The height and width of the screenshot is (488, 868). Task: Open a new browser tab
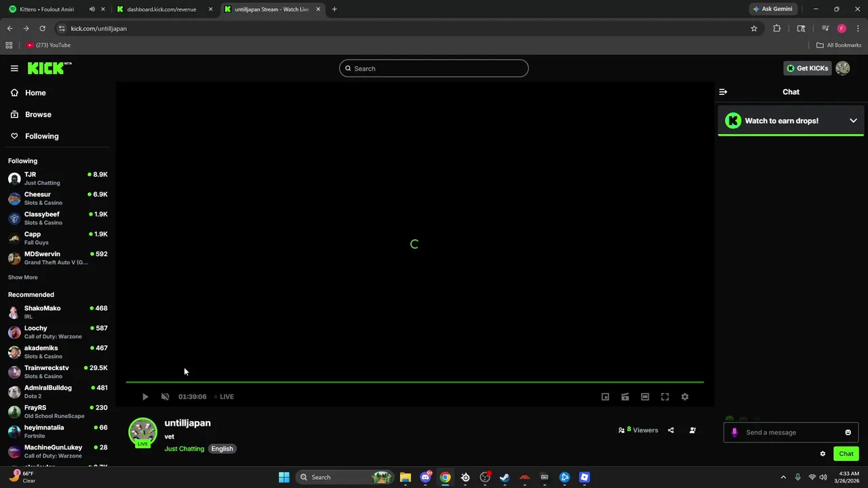[x=334, y=9]
